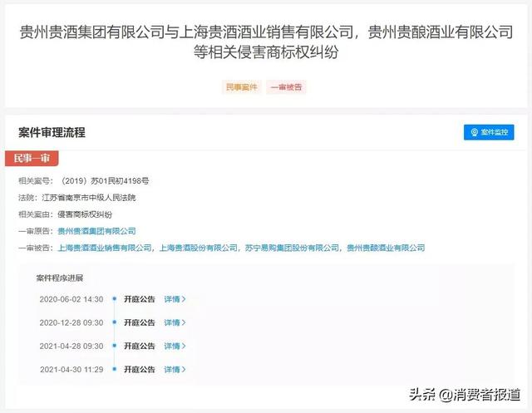Viewport: 532px width, 413px height.
Task: Click the 民事案件 tag
Action: [x=242, y=87]
